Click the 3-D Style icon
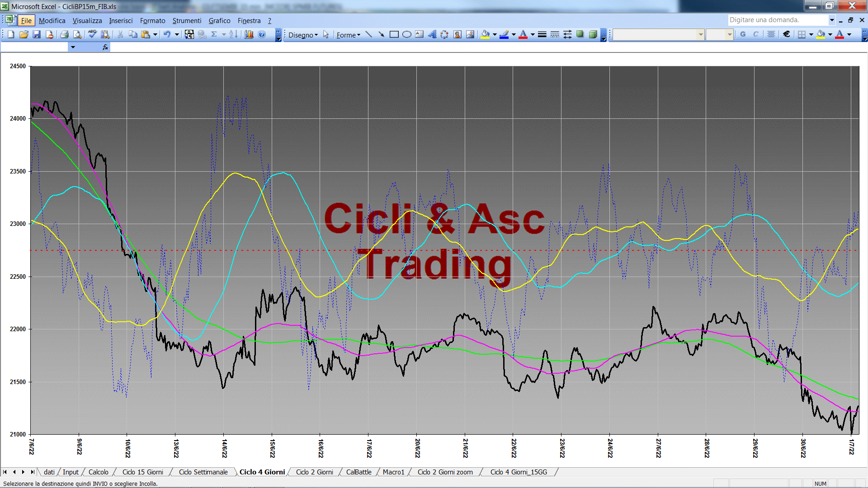Viewport: 868px width, 488px height. (x=593, y=34)
